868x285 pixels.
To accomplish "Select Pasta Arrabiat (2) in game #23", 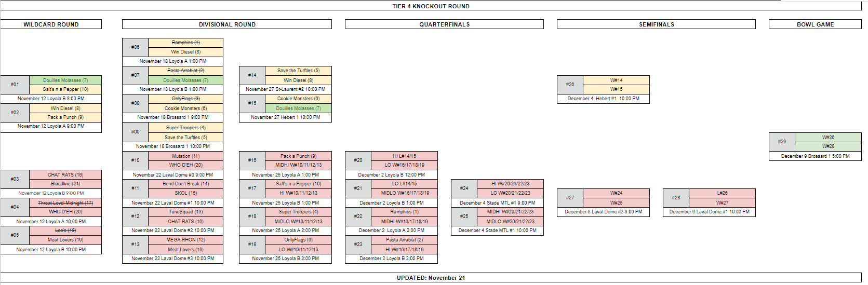I will click(x=405, y=240).
